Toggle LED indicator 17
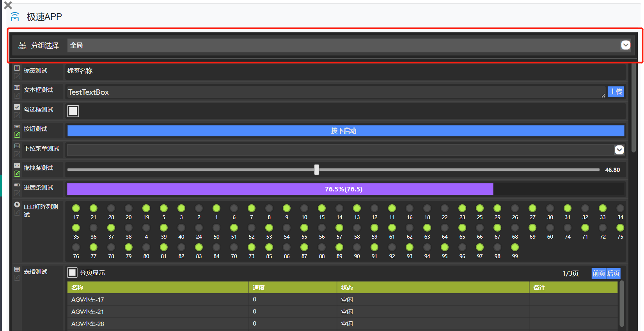The width and height of the screenshot is (644, 331). (76, 208)
